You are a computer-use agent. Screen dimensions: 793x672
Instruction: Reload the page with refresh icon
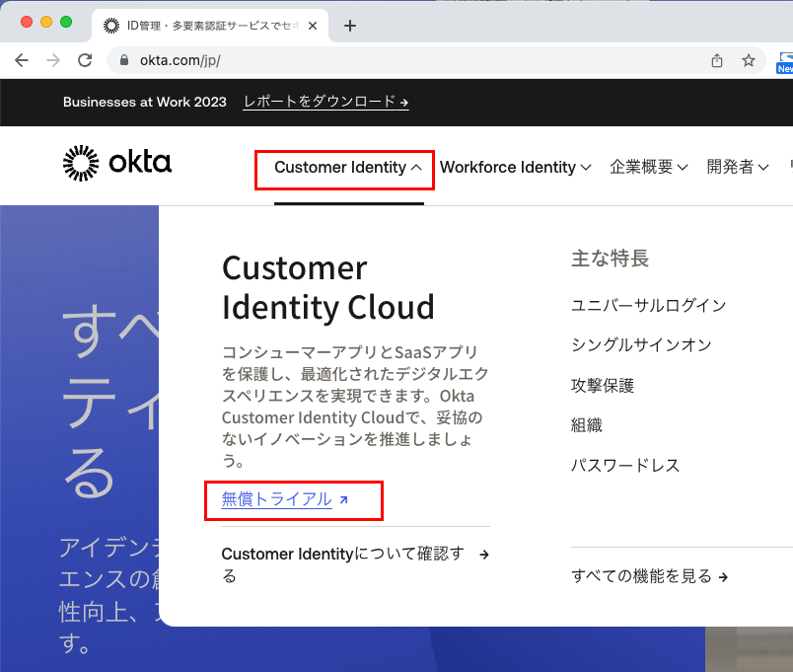85,60
